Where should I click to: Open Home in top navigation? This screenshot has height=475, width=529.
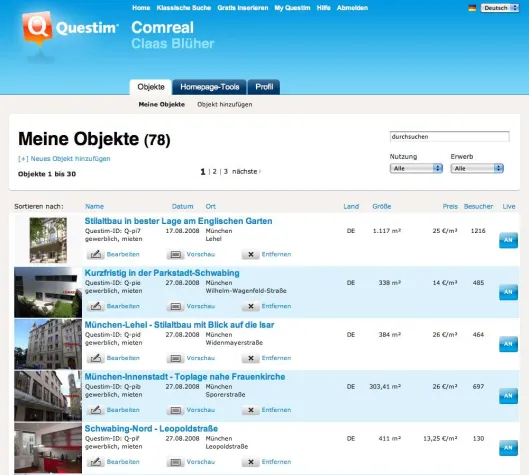(141, 8)
